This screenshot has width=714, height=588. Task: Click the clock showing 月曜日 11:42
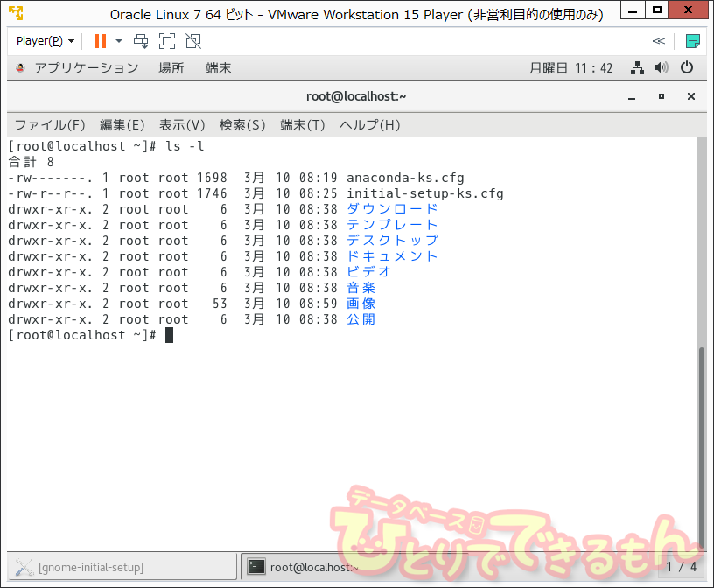coord(571,67)
